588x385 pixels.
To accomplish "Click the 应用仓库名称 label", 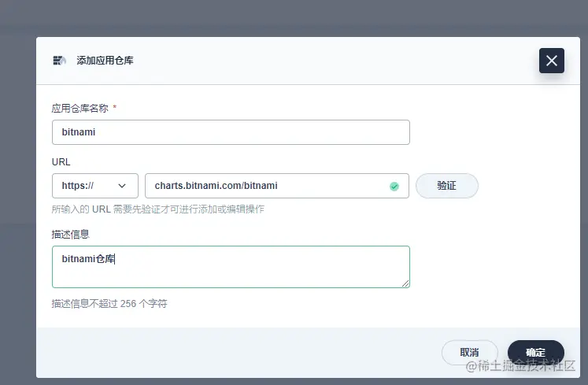I will (x=80, y=109).
